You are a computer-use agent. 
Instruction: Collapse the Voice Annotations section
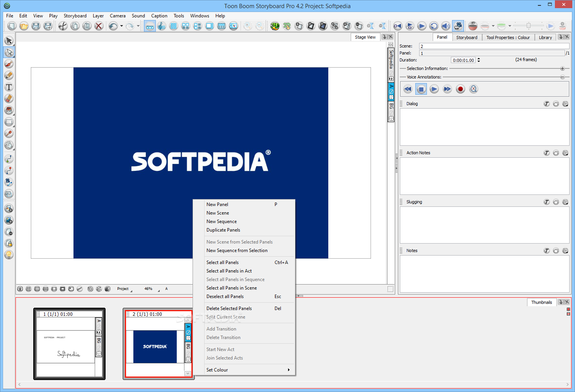point(562,77)
